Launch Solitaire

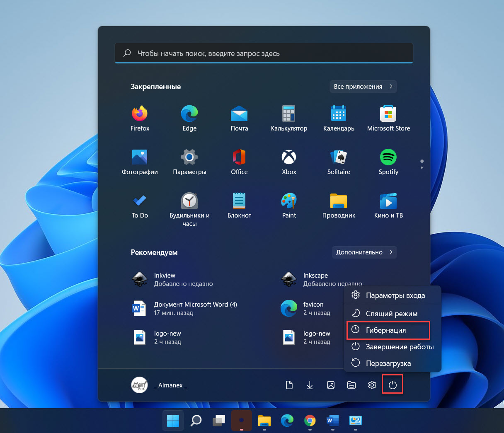coord(339,162)
